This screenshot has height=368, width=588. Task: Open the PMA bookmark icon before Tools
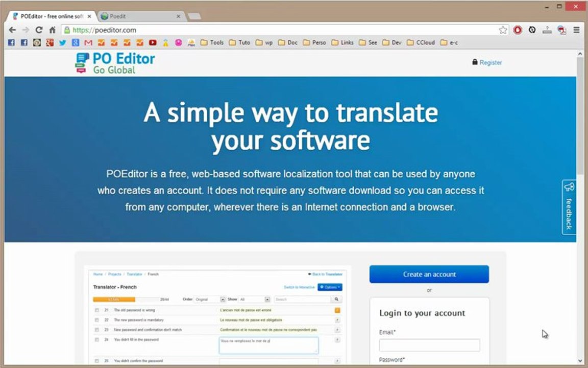191,42
